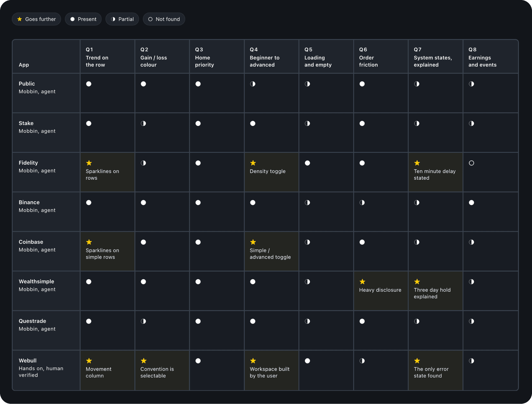The height and width of the screenshot is (404, 532).
Task: Click the 'Convention is selectable' note
Action: point(157,372)
